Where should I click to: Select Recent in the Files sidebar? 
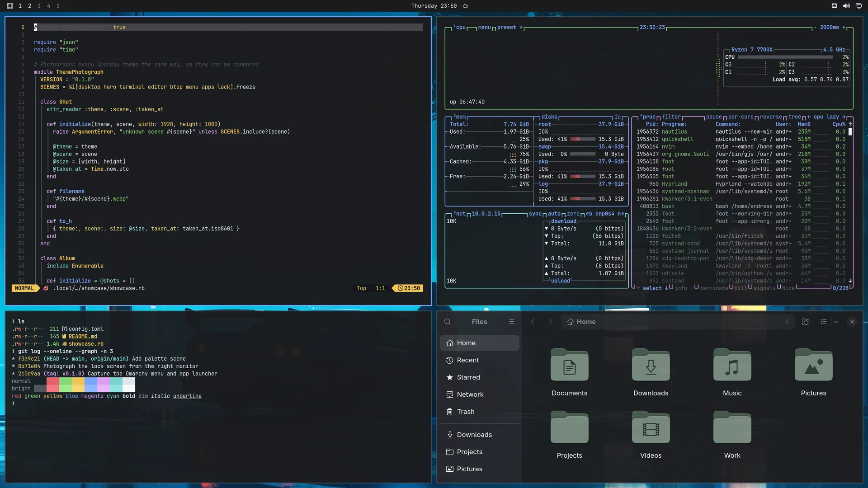pyautogui.click(x=480, y=360)
